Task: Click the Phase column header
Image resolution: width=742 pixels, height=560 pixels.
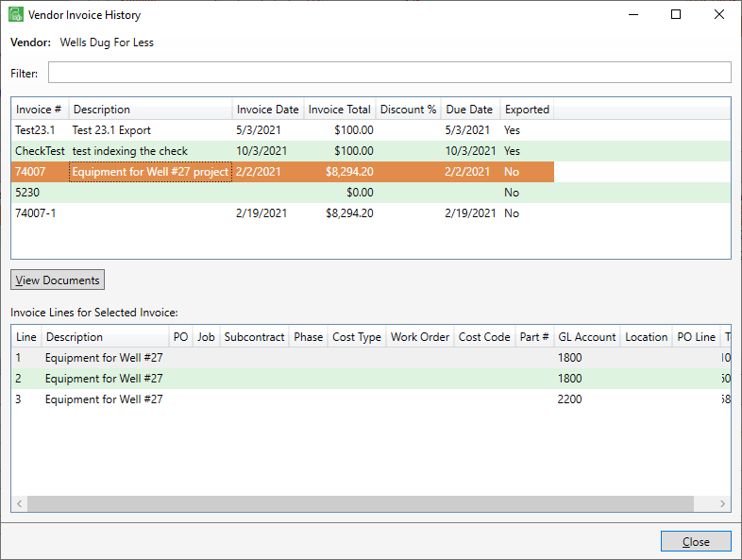Action: [x=309, y=337]
